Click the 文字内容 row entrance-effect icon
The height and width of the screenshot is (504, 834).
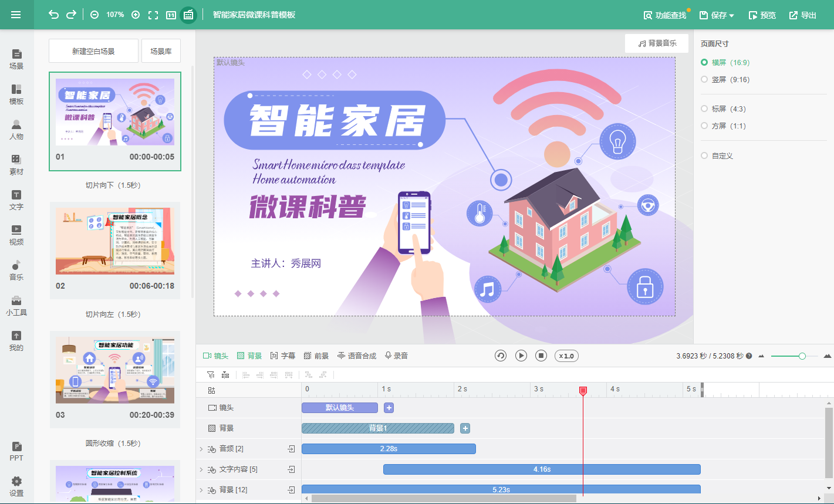click(291, 469)
